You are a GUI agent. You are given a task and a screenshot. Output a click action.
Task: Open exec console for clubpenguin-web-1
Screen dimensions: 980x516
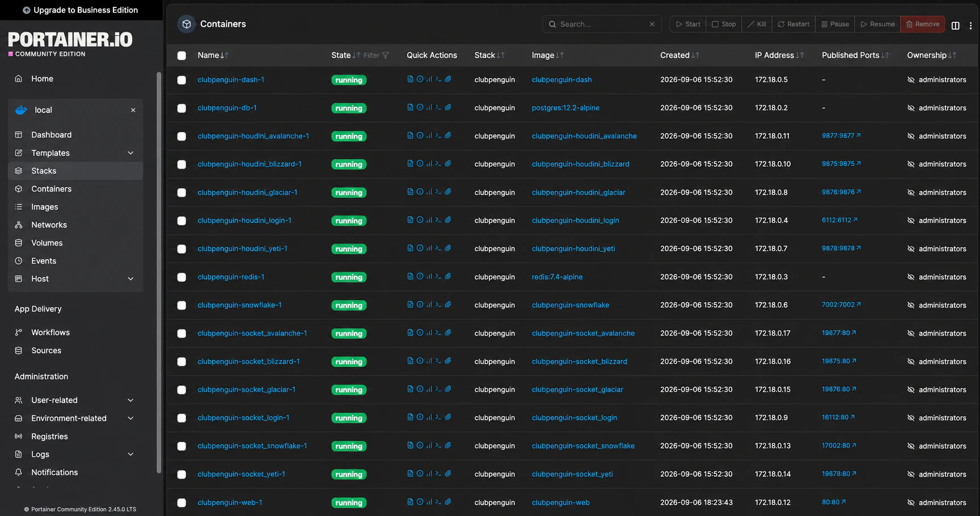(x=438, y=502)
